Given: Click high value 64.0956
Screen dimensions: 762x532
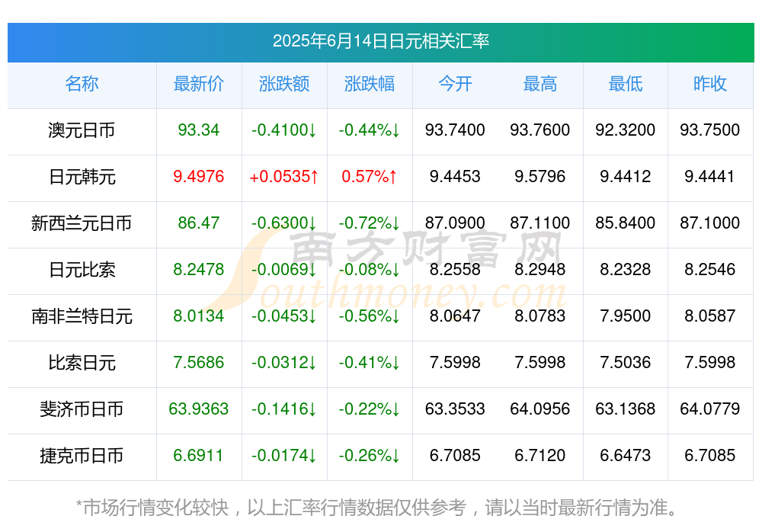Looking at the screenshot, I should (540, 409).
